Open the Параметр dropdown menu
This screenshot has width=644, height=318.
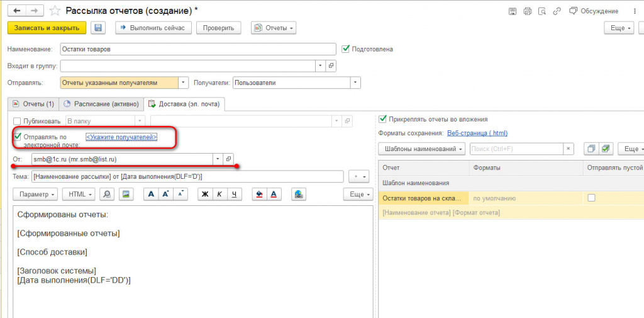coord(37,194)
